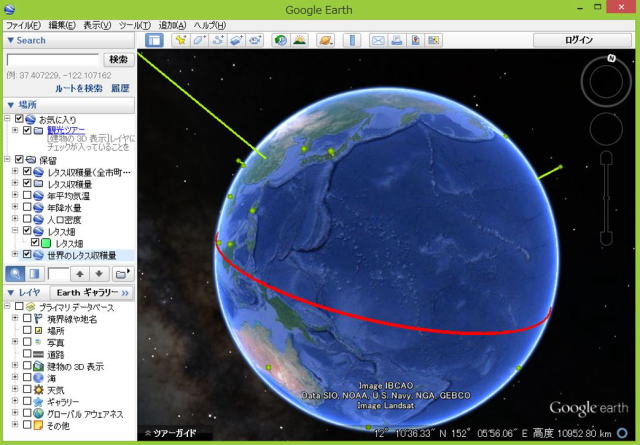Open the 表示(V) menu
640x445 pixels.
pos(96,24)
